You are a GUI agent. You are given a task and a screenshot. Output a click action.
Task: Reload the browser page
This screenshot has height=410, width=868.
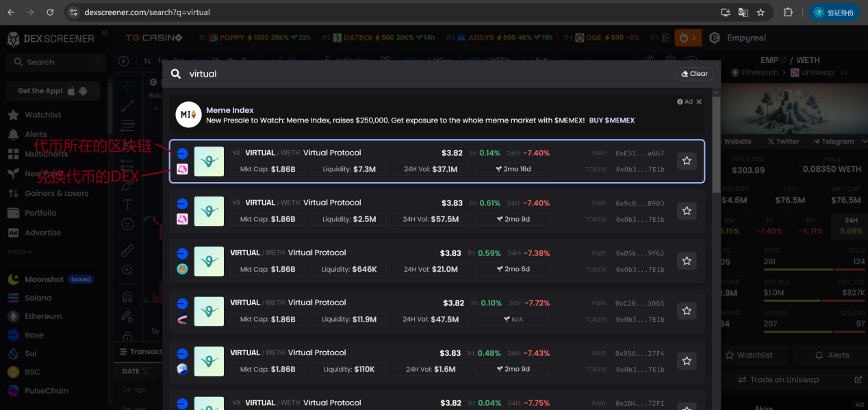pyautogui.click(x=50, y=12)
